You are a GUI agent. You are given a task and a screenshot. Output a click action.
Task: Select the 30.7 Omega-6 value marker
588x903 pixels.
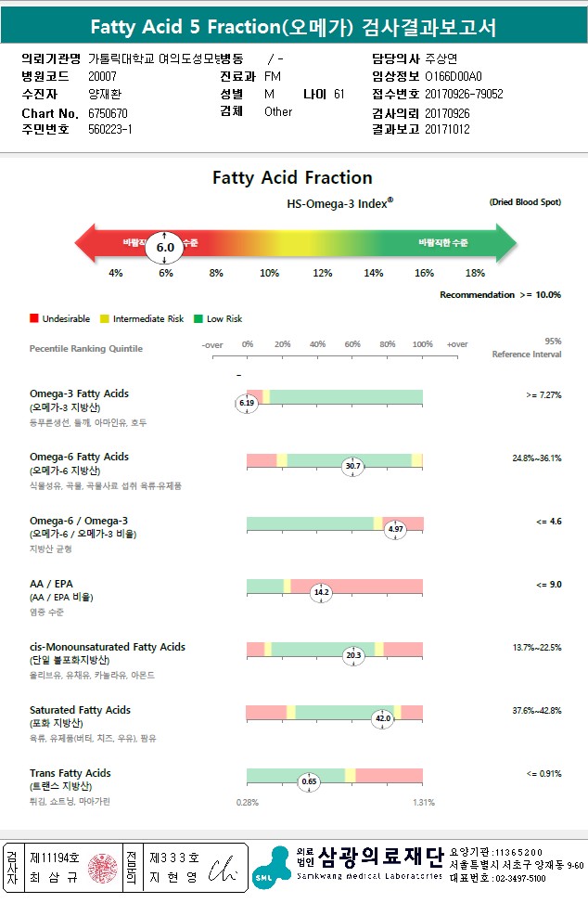click(352, 466)
